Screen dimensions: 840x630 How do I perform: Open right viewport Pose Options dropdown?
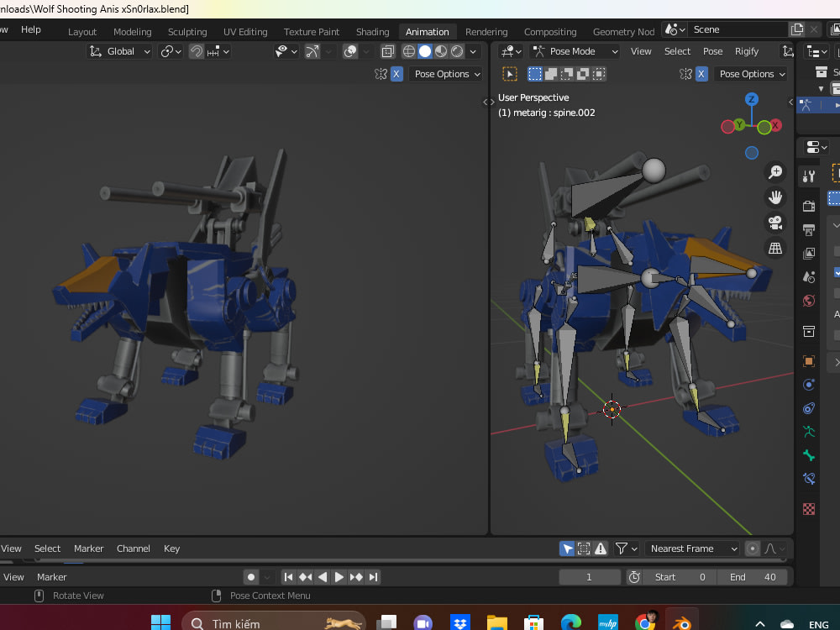point(750,74)
